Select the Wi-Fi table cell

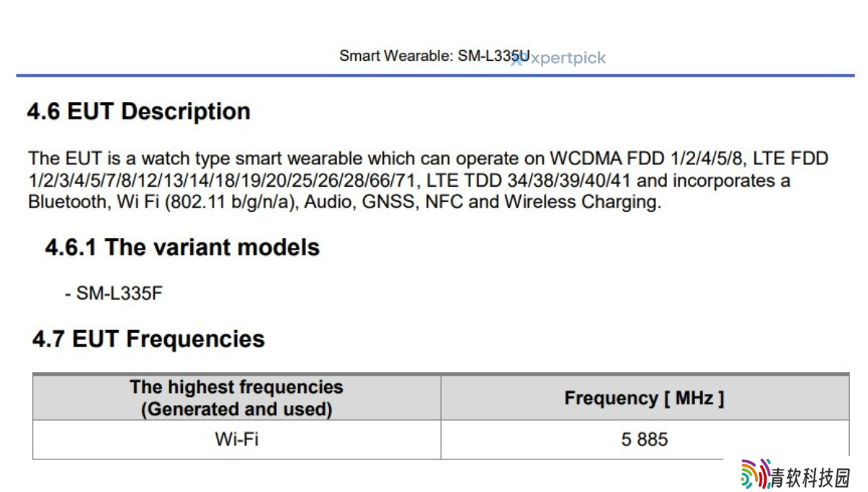click(x=237, y=439)
